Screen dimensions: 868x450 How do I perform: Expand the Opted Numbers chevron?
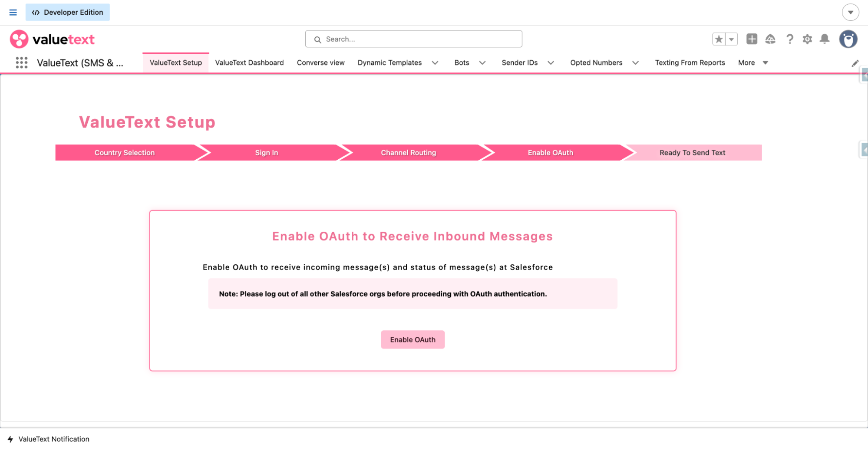(x=635, y=62)
